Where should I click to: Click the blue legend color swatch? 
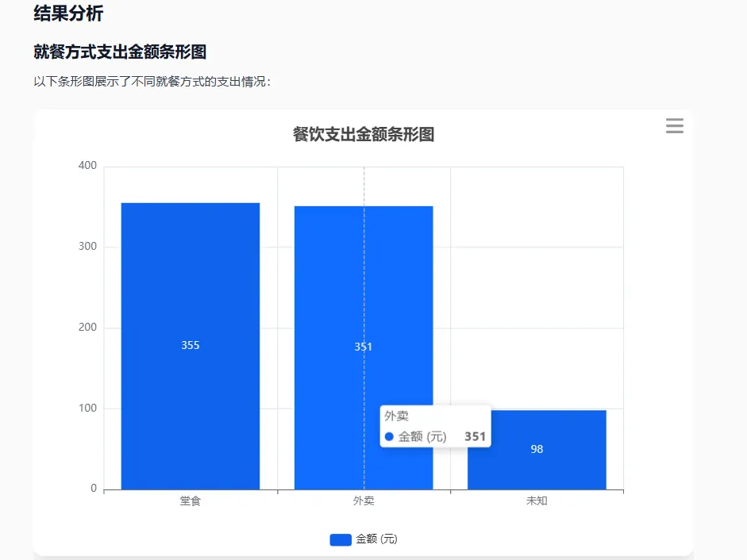[x=341, y=539]
